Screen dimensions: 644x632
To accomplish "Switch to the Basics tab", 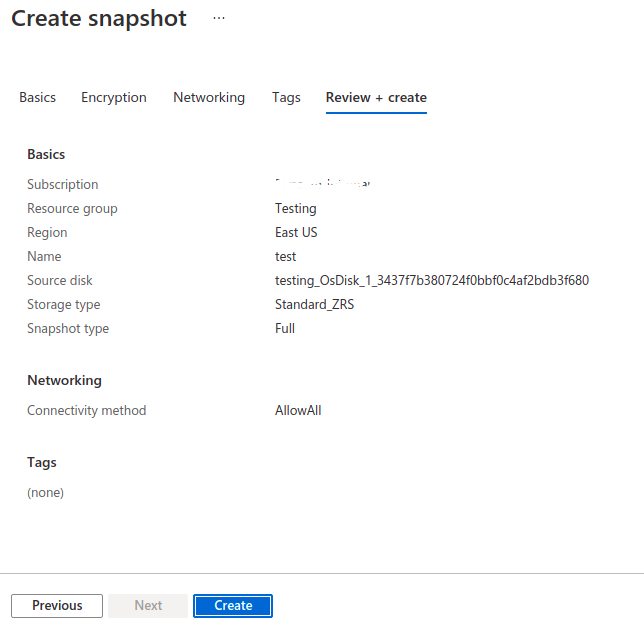I will (x=38, y=97).
